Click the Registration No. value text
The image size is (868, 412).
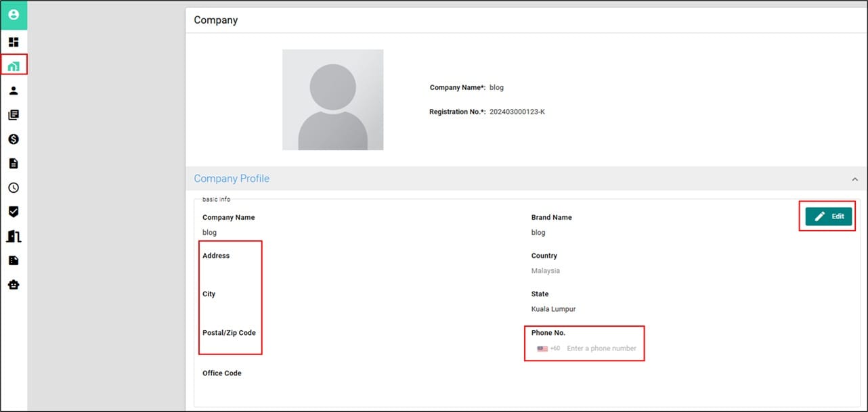click(517, 112)
